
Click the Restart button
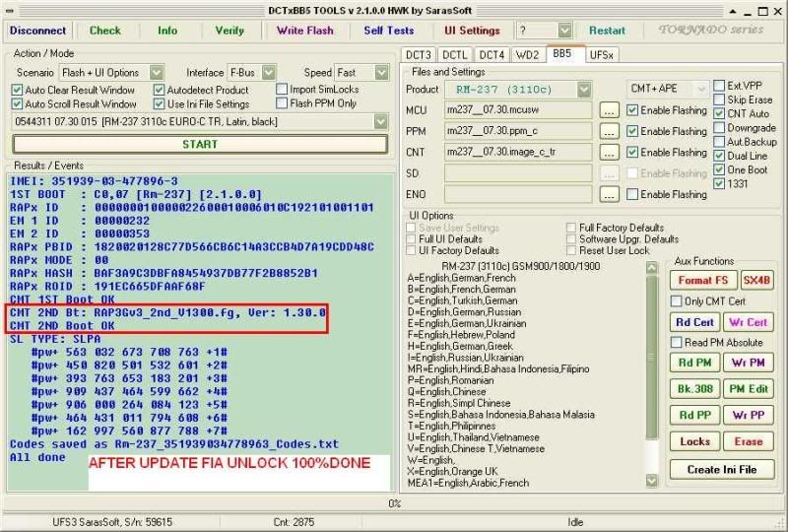(x=607, y=31)
